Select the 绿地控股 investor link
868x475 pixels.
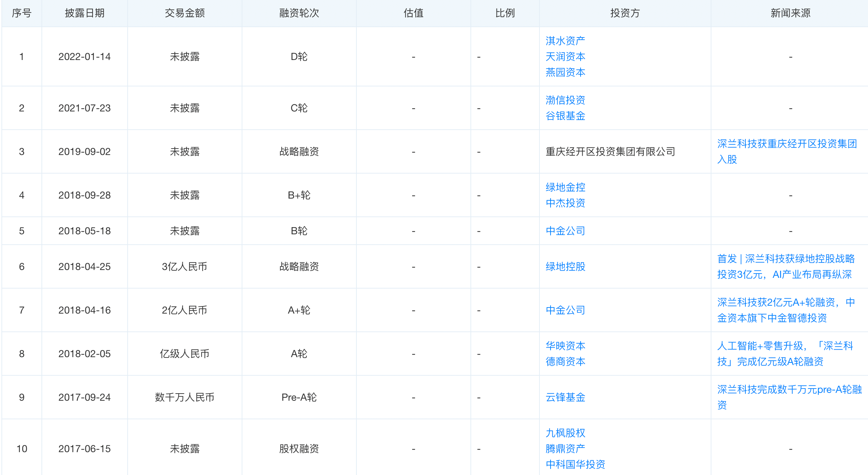click(565, 267)
